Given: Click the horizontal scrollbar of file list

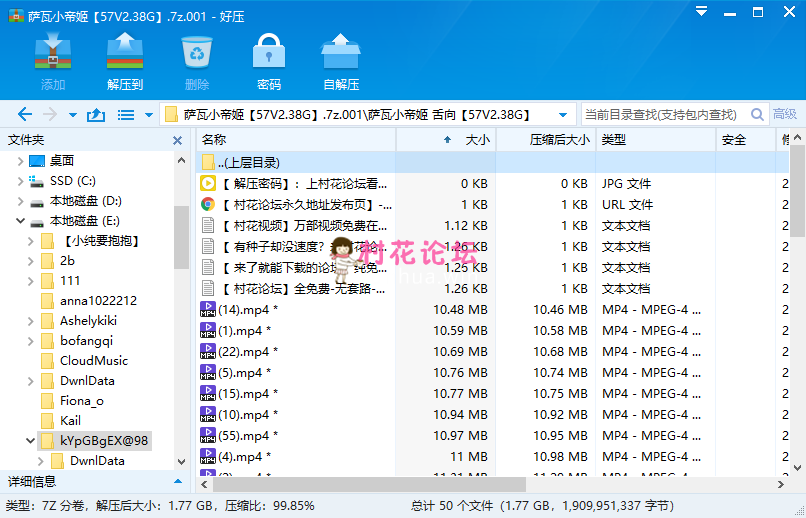Looking at the screenshot, I should click(x=369, y=484).
